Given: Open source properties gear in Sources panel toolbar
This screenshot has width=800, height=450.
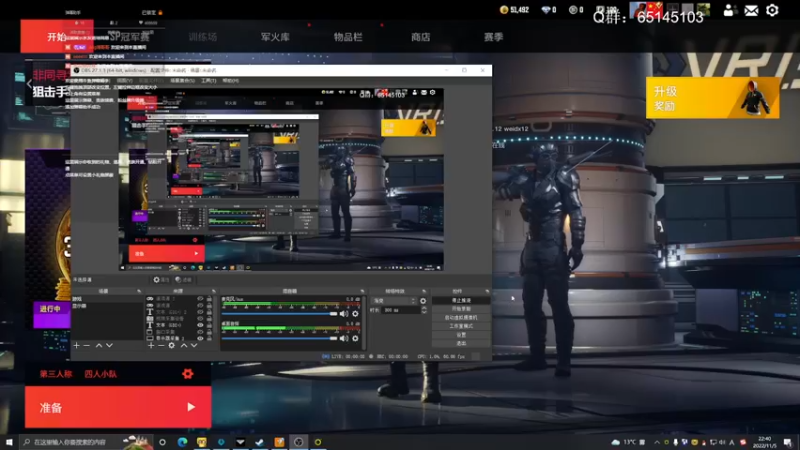Looking at the screenshot, I should (172, 345).
